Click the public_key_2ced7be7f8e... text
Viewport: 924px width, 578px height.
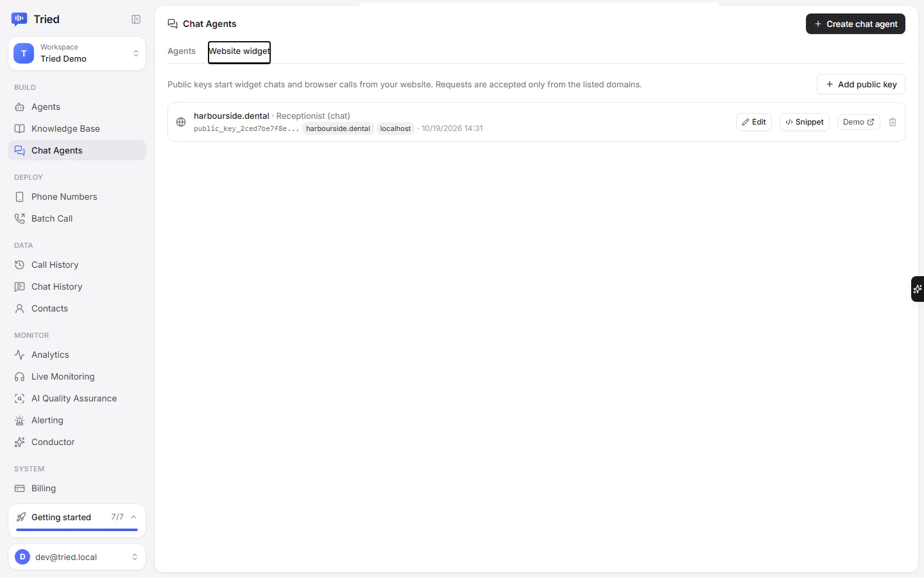[246, 128]
